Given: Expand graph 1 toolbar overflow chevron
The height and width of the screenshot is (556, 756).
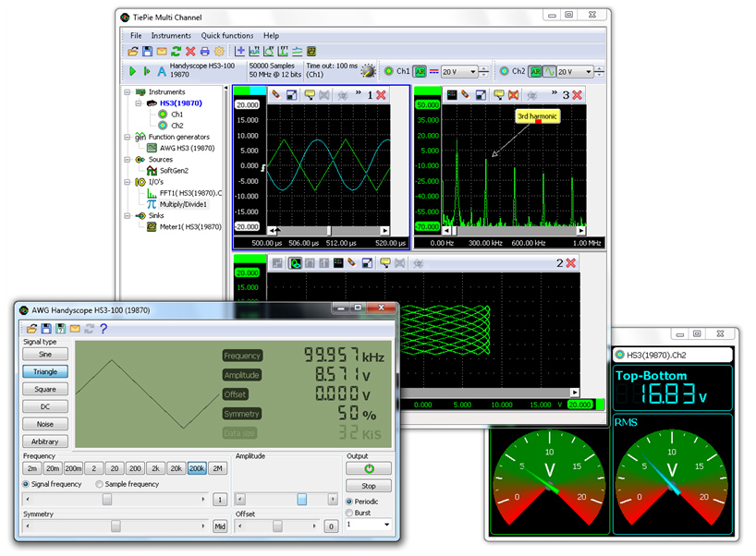Looking at the screenshot, I should click(359, 93).
